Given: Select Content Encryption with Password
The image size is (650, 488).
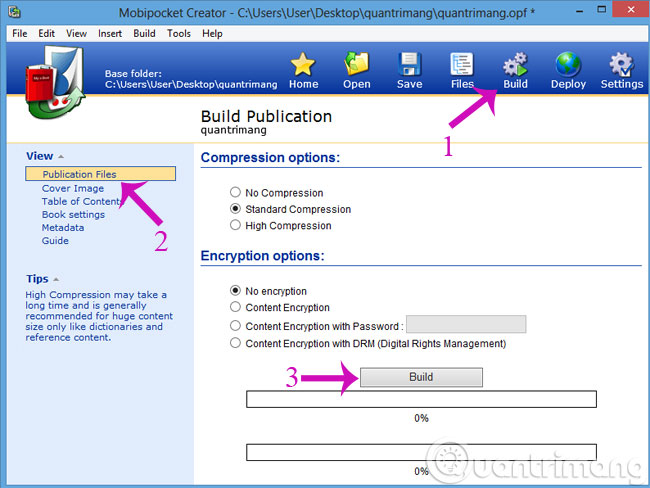Looking at the screenshot, I should (x=235, y=325).
